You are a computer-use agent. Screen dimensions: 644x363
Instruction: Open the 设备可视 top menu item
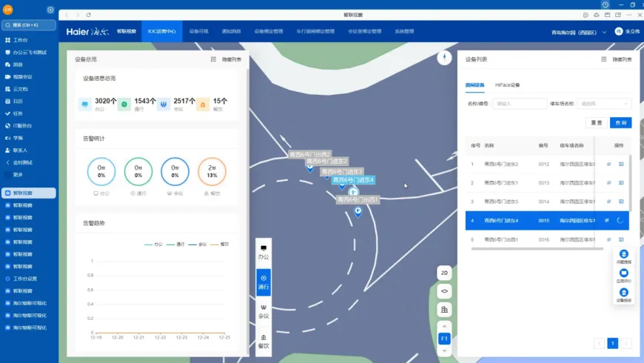point(199,32)
